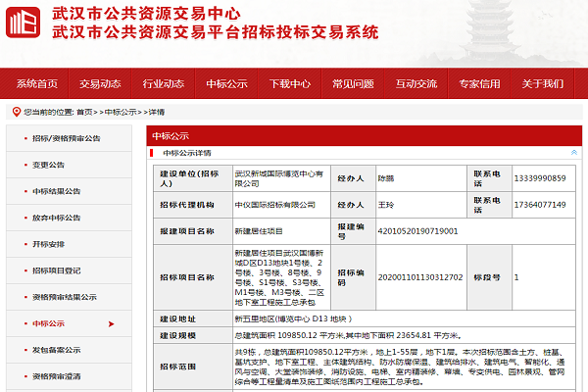Click the Wuhan trading center logo
The image size is (588, 392).
[x=24, y=23]
